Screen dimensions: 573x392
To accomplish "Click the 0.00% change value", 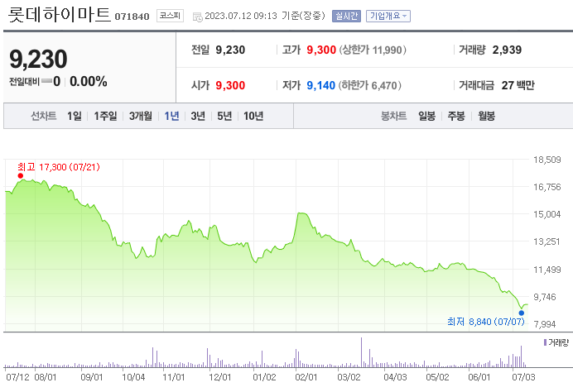I will pos(89,81).
